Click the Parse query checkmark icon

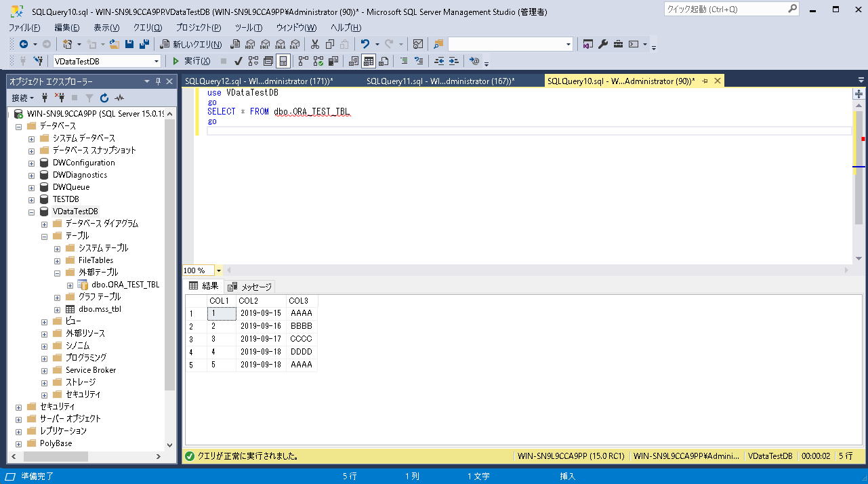tap(239, 61)
